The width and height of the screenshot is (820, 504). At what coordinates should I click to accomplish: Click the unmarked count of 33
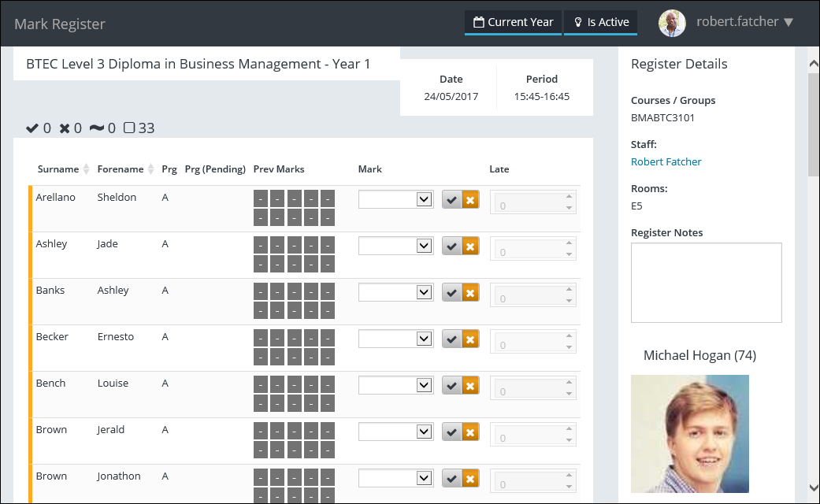[139, 128]
